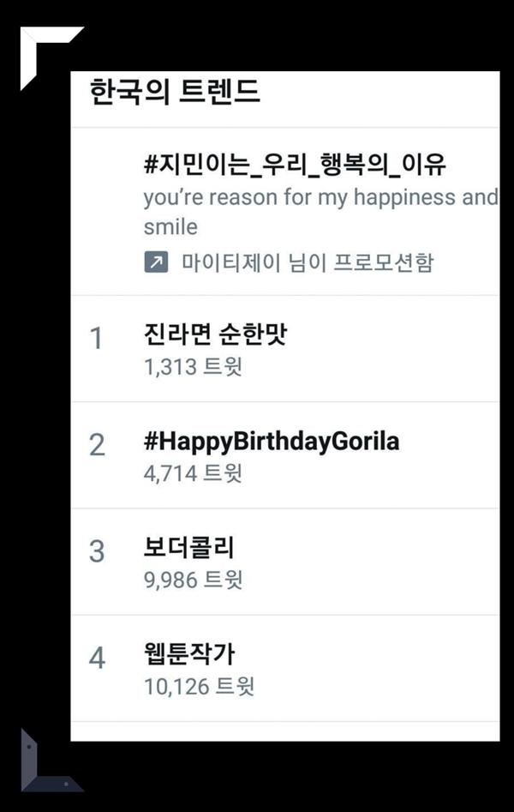Select the 9,986 트윗 count
514x812 pixels.
click(x=193, y=580)
